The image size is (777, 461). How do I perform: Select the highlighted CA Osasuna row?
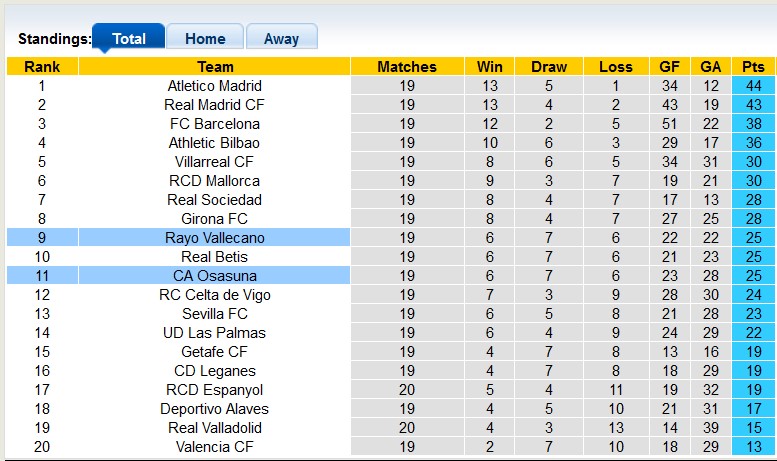click(215, 276)
